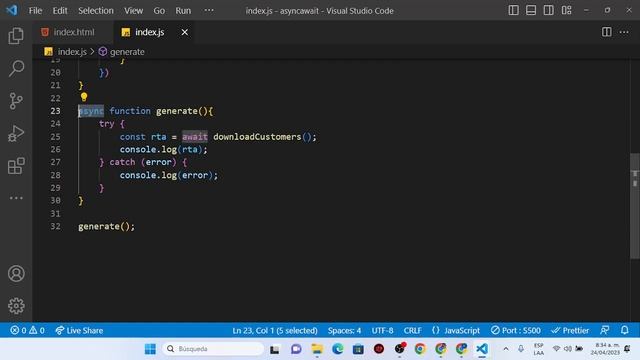This screenshot has height=360, width=640.
Task: Open the Windows Start menu
Action: (150, 349)
